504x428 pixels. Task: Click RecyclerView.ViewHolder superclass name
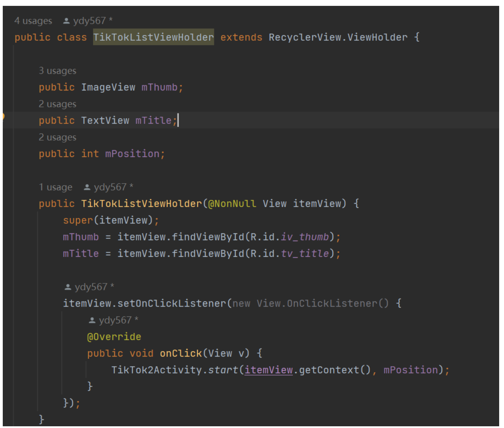[x=338, y=37]
